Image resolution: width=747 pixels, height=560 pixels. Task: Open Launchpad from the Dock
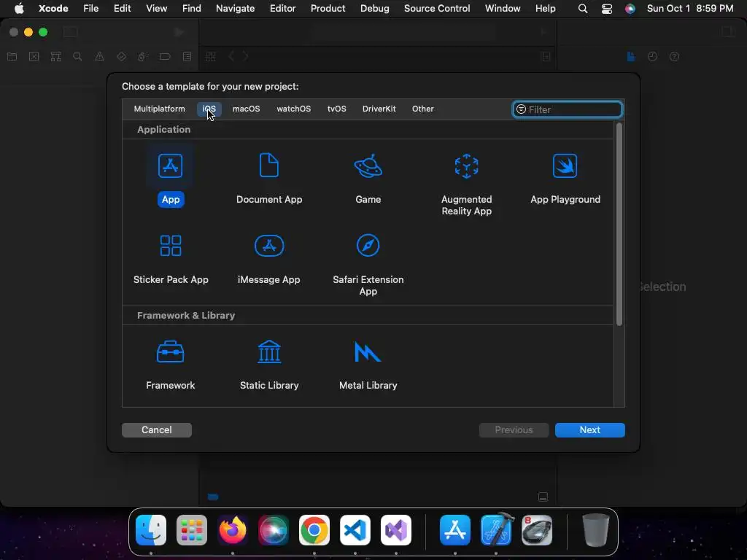pos(192,530)
